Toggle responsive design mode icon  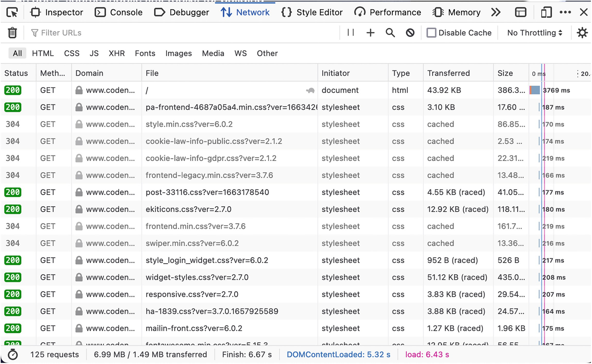click(x=546, y=12)
